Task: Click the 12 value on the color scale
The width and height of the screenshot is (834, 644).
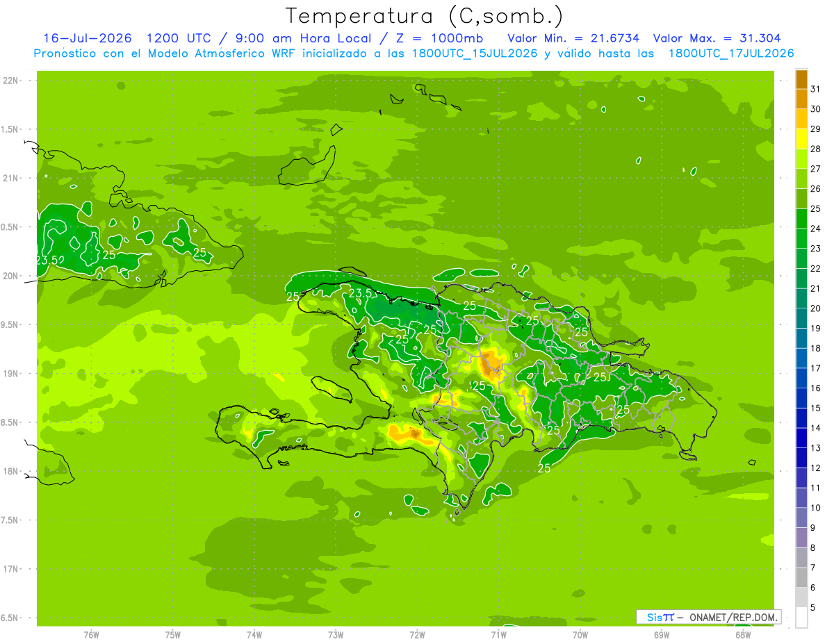Action: point(815,468)
